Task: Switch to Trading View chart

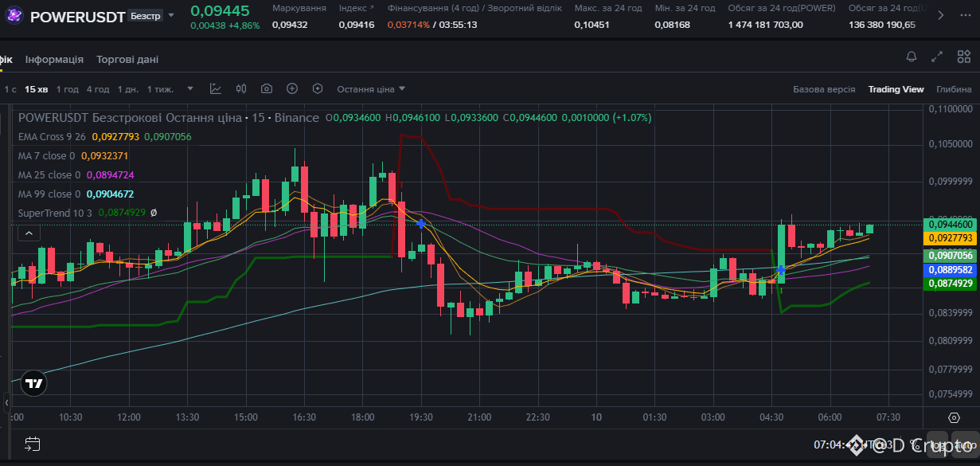Action: (x=896, y=89)
